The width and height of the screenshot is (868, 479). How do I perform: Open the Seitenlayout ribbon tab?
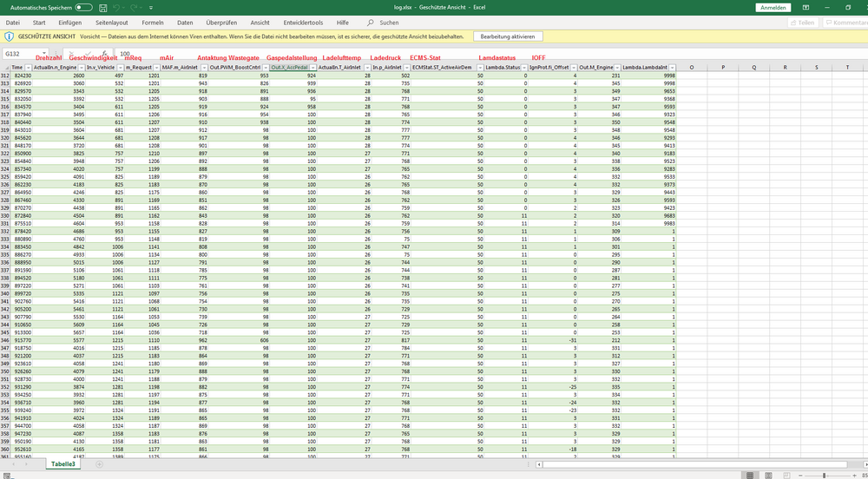coord(112,23)
